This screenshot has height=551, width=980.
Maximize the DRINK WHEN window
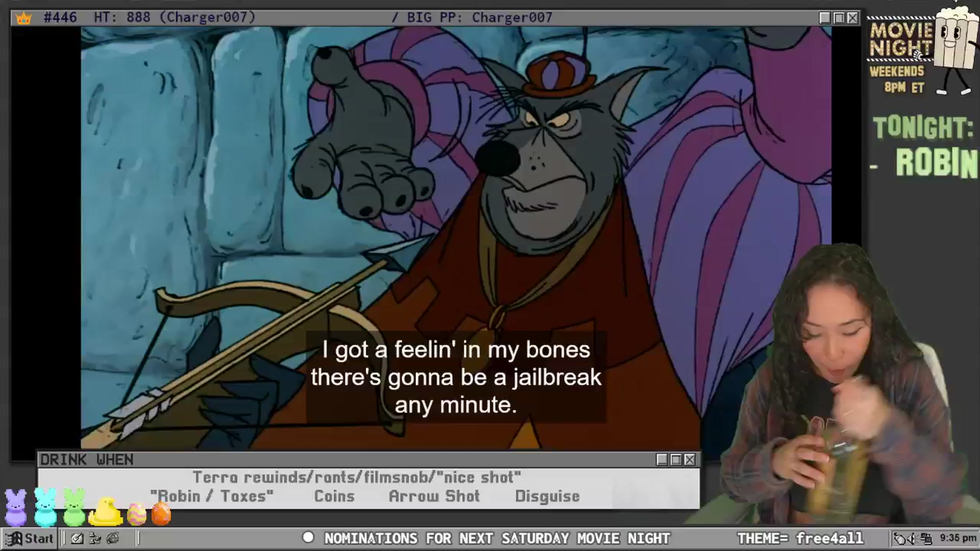pyautogui.click(x=676, y=460)
